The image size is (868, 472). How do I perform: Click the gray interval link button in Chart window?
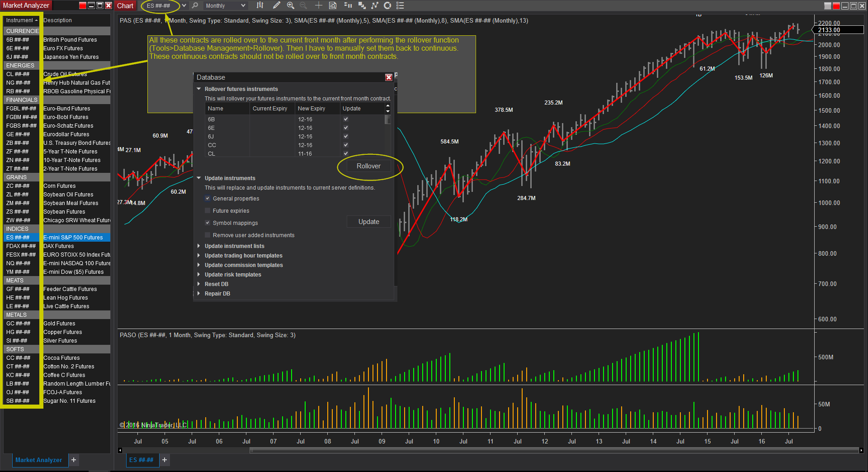pyautogui.click(x=828, y=6)
